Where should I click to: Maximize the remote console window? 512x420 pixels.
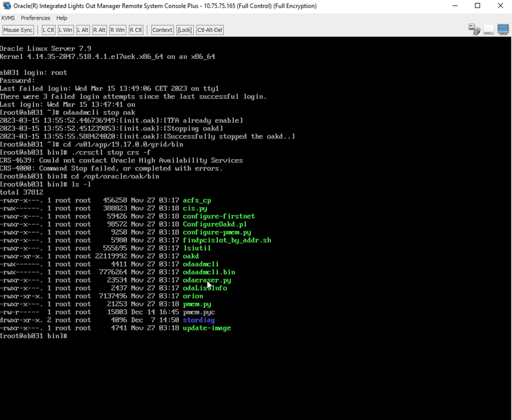(477, 6)
